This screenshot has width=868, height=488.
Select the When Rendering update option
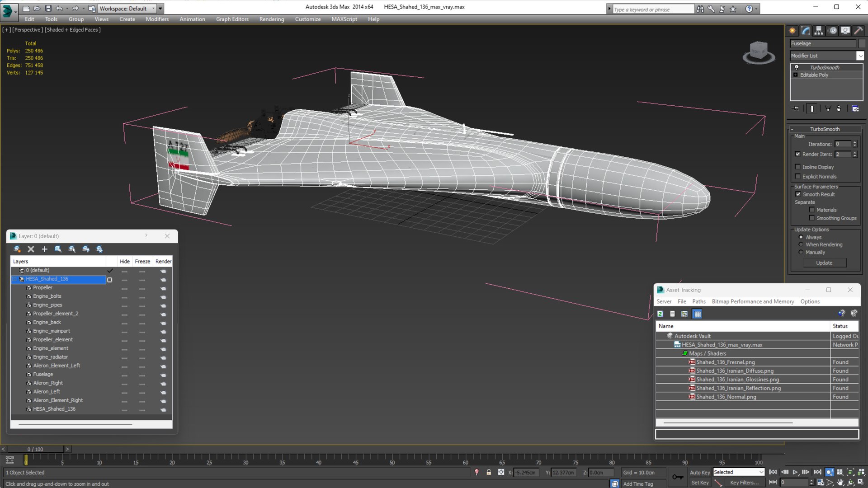(801, 244)
